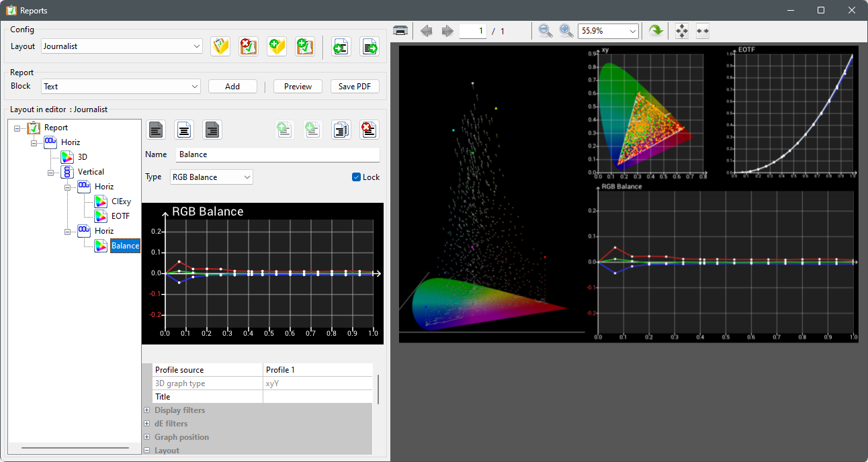
Task: Expand the dE filters section
Action: [146, 423]
